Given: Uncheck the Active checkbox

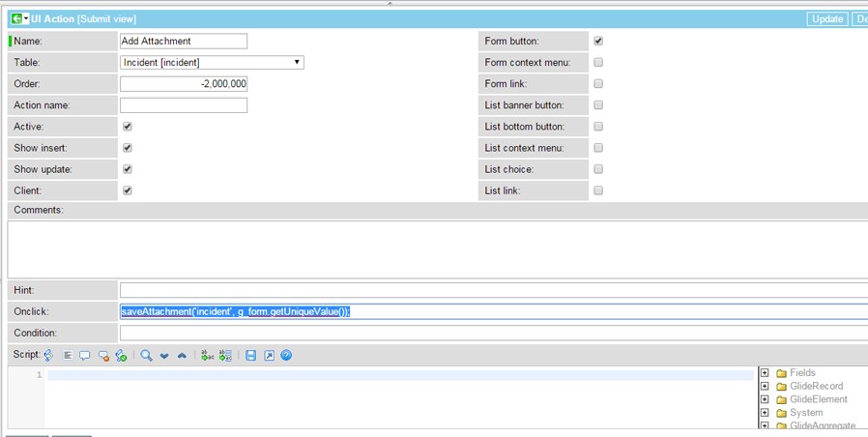Looking at the screenshot, I should pyautogui.click(x=128, y=127).
